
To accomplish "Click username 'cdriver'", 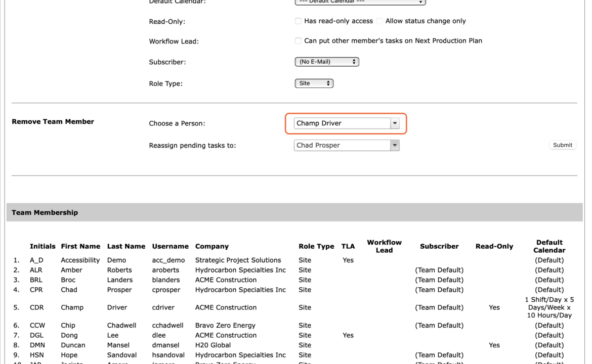I will tap(163, 307).
